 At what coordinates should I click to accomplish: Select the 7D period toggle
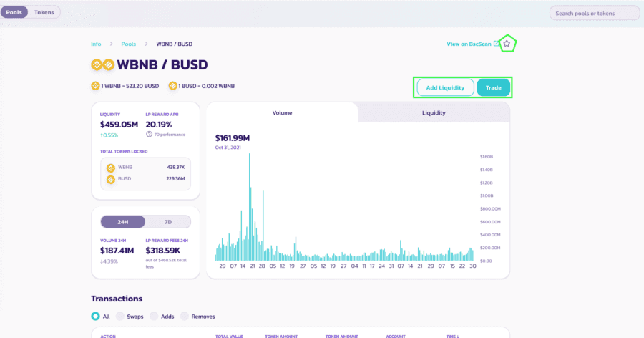[x=168, y=222]
